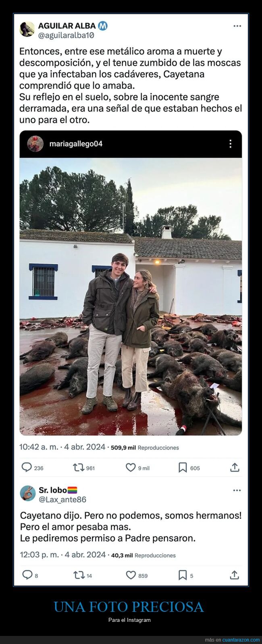Open the embedded hunting photo
Viewport: 262px width, 644px height.
131,296
